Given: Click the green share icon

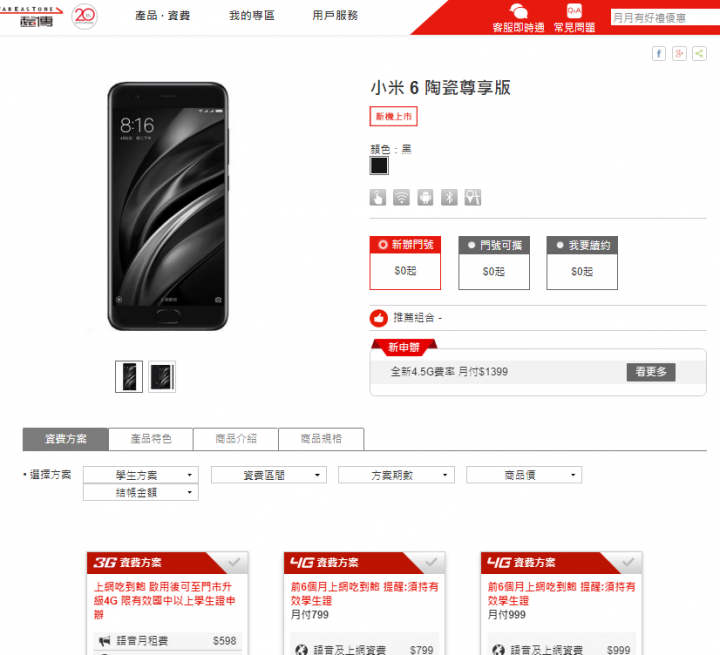Looking at the screenshot, I should 699,54.
